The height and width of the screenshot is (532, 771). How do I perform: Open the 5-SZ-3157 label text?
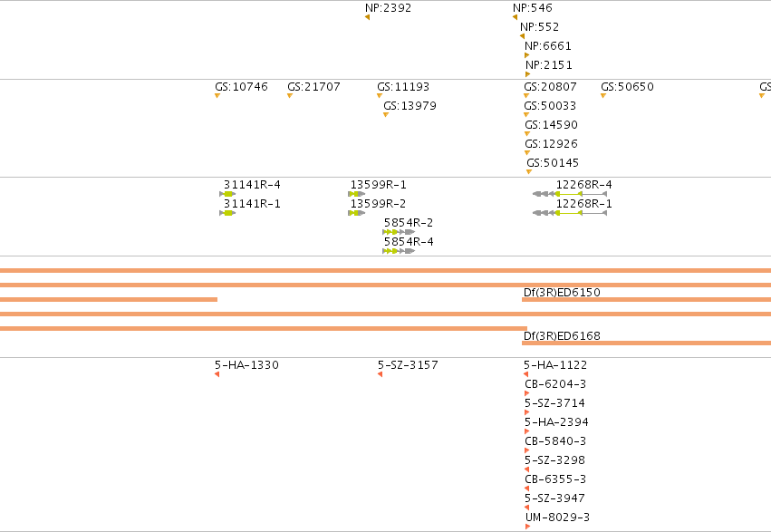point(408,365)
